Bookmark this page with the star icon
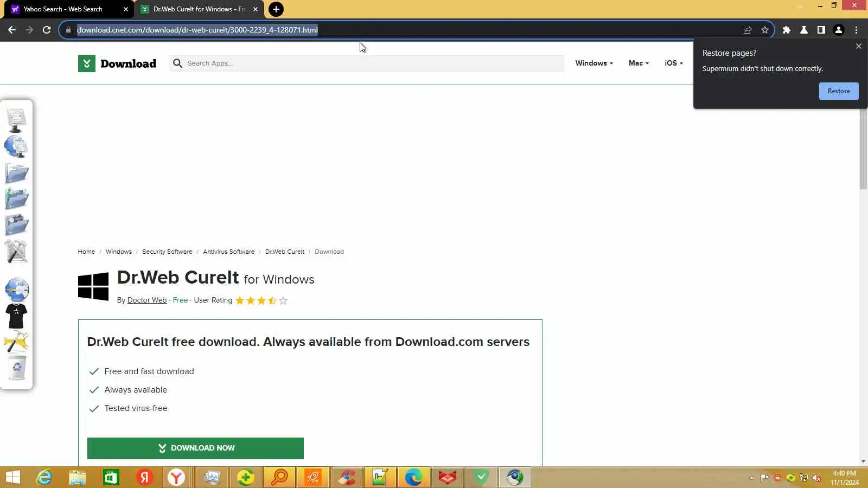868x488 pixels. pyautogui.click(x=765, y=30)
